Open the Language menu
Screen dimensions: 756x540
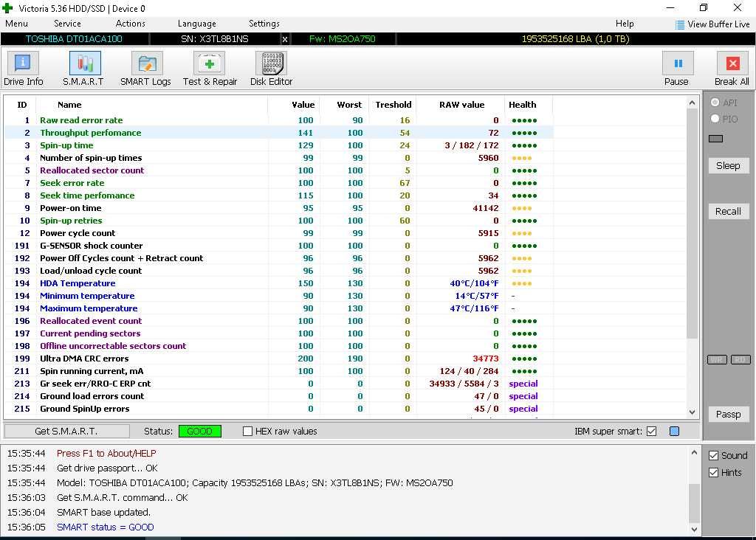[x=196, y=24]
